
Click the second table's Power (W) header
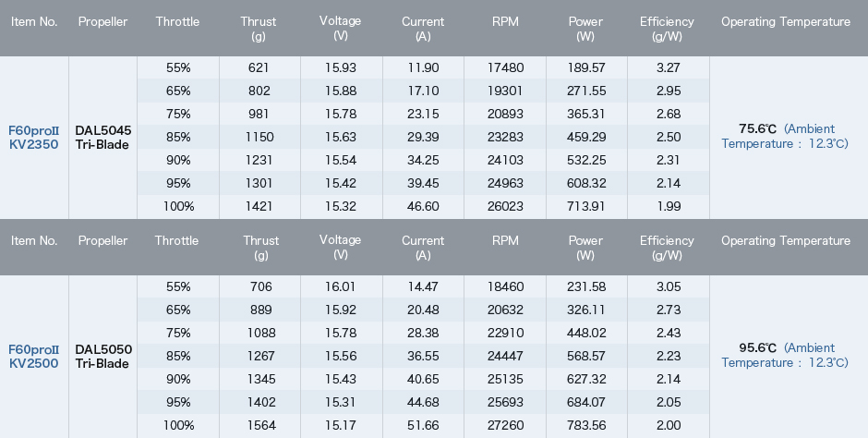585,248
